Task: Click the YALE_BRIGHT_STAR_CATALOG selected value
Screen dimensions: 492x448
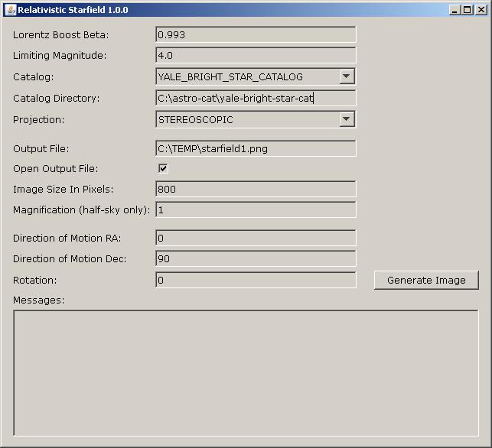Action: (246, 76)
